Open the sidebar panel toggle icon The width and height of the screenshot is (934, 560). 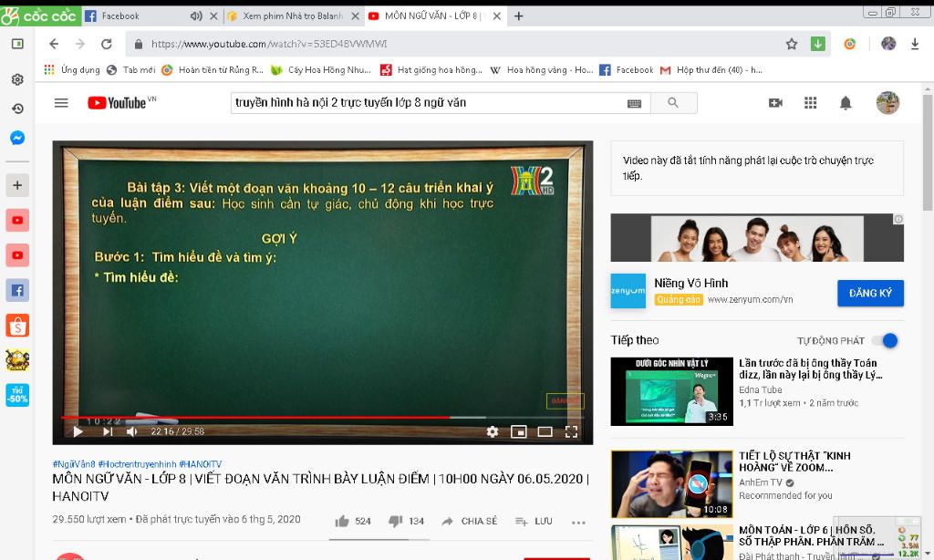(x=18, y=44)
